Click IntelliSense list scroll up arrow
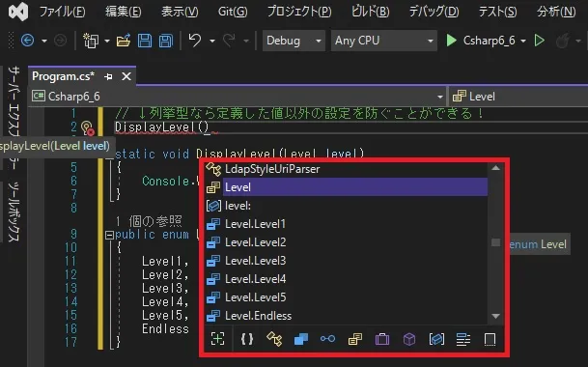The image size is (588, 367). [495, 168]
